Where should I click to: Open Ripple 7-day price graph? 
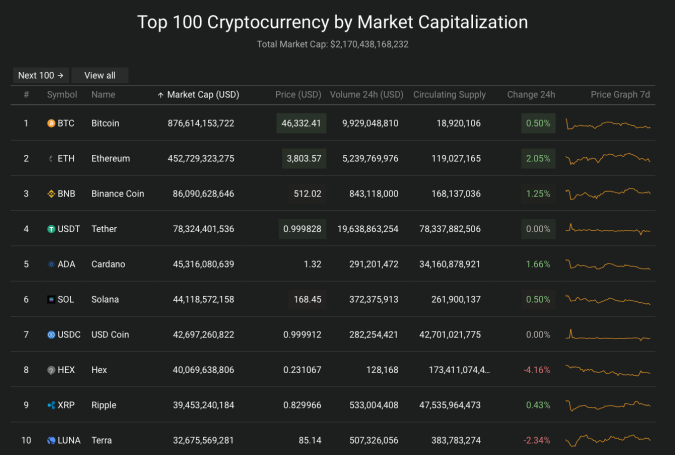coord(608,405)
